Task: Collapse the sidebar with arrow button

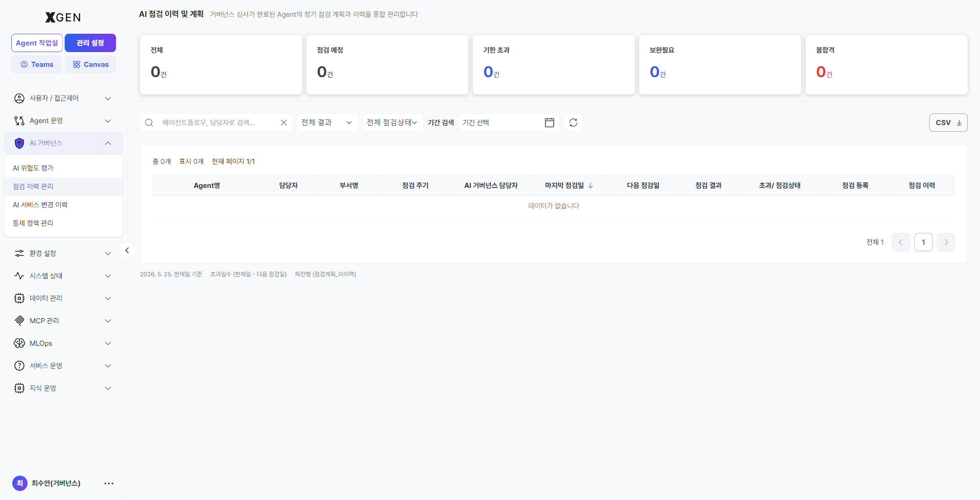Action: coord(127,250)
